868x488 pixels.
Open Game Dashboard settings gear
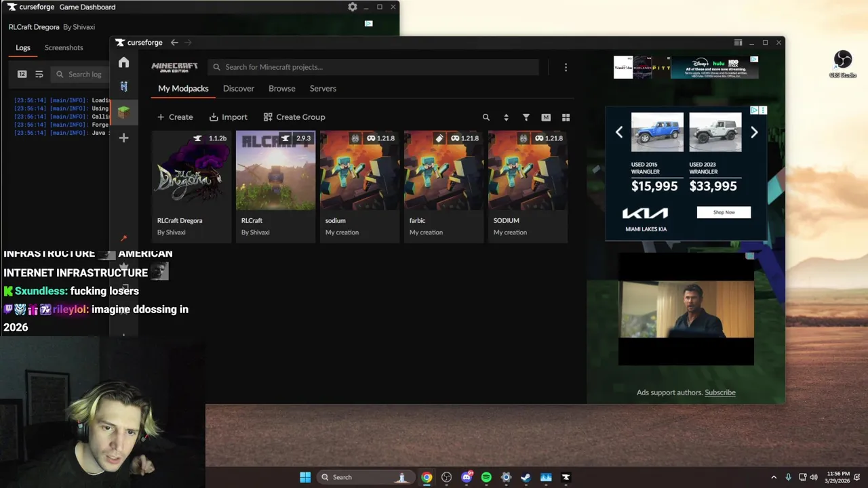353,7
